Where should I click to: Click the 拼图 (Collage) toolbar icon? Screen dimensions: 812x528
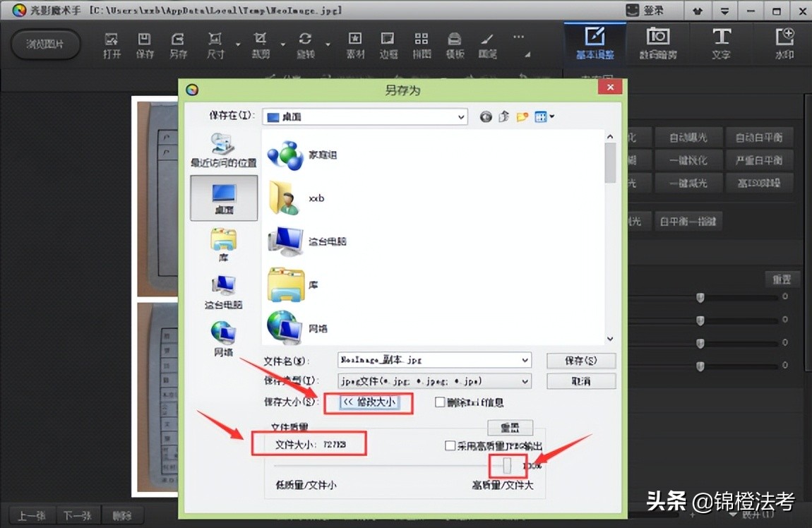tap(422, 42)
